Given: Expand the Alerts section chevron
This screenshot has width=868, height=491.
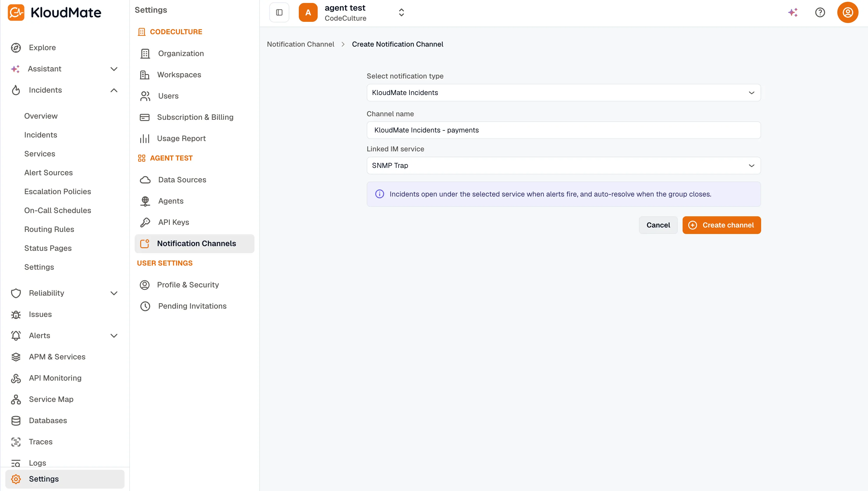Looking at the screenshot, I should pyautogui.click(x=114, y=335).
